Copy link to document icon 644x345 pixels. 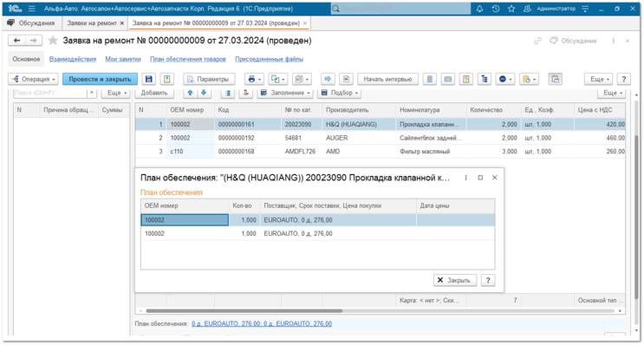pos(537,41)
